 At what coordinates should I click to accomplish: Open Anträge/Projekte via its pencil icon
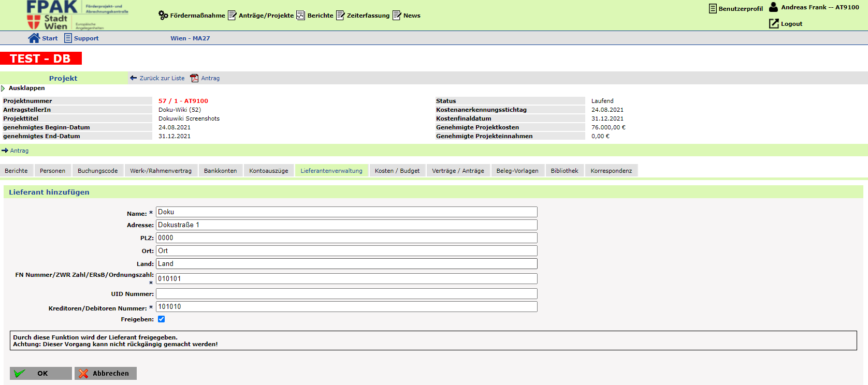[x=232, y=16]
